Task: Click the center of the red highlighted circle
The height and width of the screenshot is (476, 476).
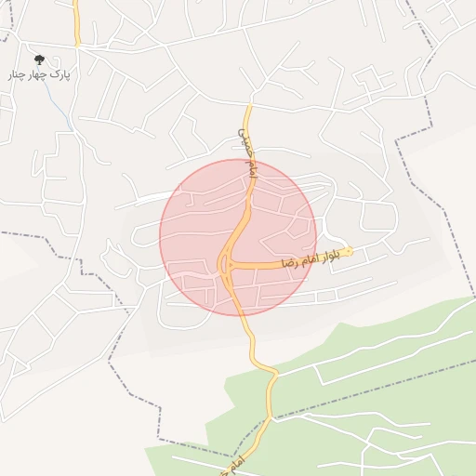Action: coord(238,237)
